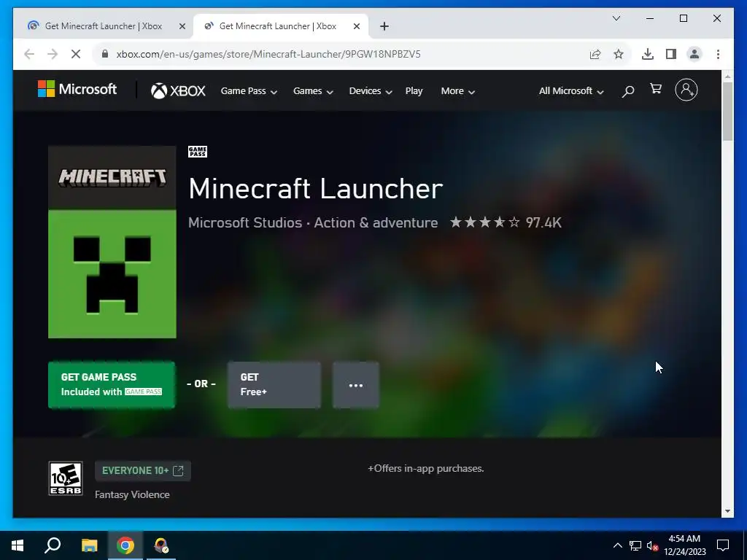Click the Microsoft logo in header

77,89
